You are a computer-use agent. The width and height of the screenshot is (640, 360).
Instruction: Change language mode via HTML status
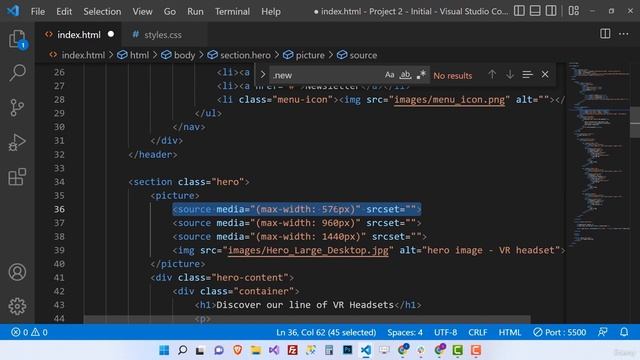pos(510,332)
